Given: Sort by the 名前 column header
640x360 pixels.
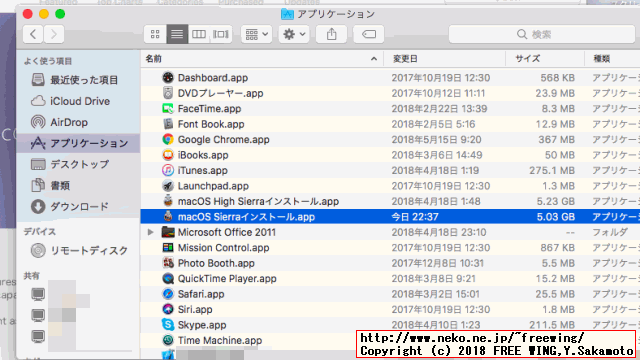Looking at the screenshot, I should (261, 59).
